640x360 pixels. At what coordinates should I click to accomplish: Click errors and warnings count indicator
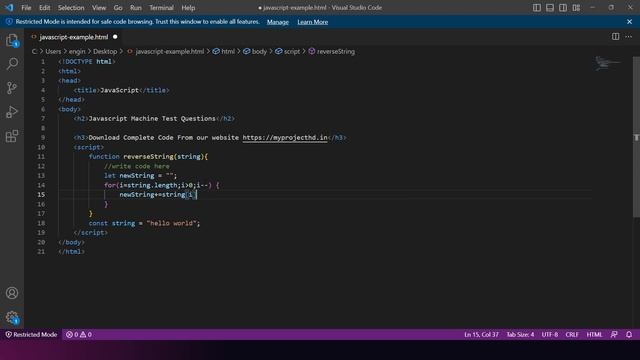click(x=79, y=335)
